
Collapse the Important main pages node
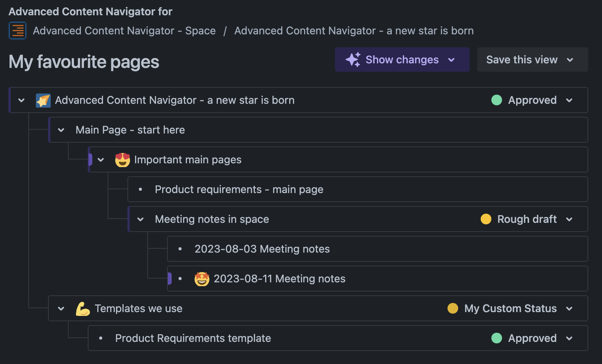[101, 160]
